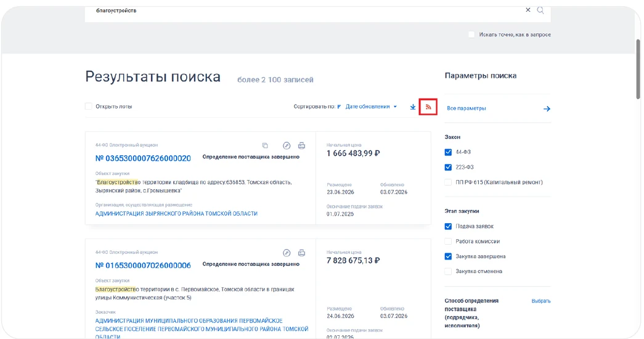Click the Параметры поиска heading
This screenshot has height=339, width=644.
(x=481, y=76)
